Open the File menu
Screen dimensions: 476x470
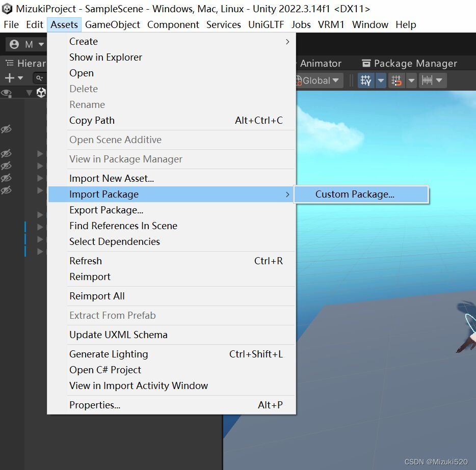[x=11, y=24]
